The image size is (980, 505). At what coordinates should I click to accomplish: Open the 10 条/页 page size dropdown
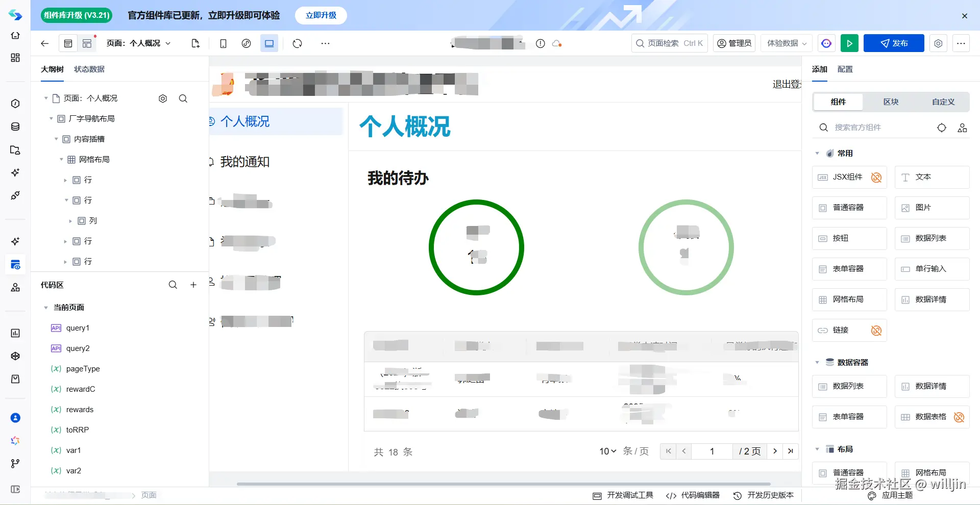click(608, 451)
